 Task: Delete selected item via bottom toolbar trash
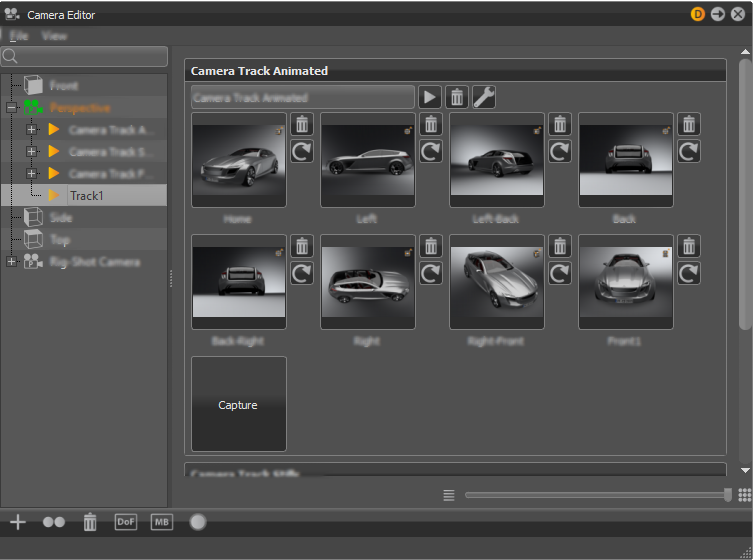(90, 522)
